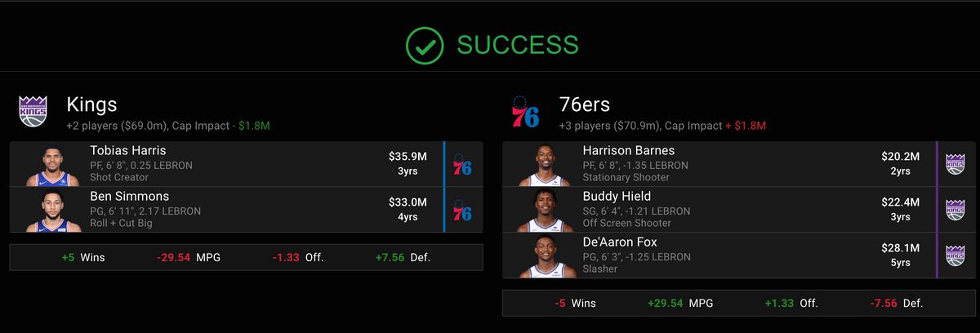This screenshot has height=333, width=980.
Task: Open Tobias Harris player headshot
Action: 50,166
